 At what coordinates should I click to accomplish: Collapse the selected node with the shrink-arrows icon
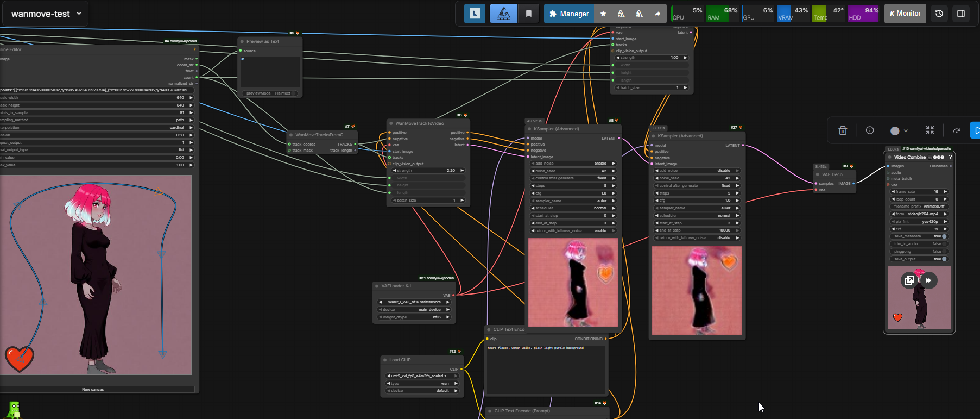(930, 130)
